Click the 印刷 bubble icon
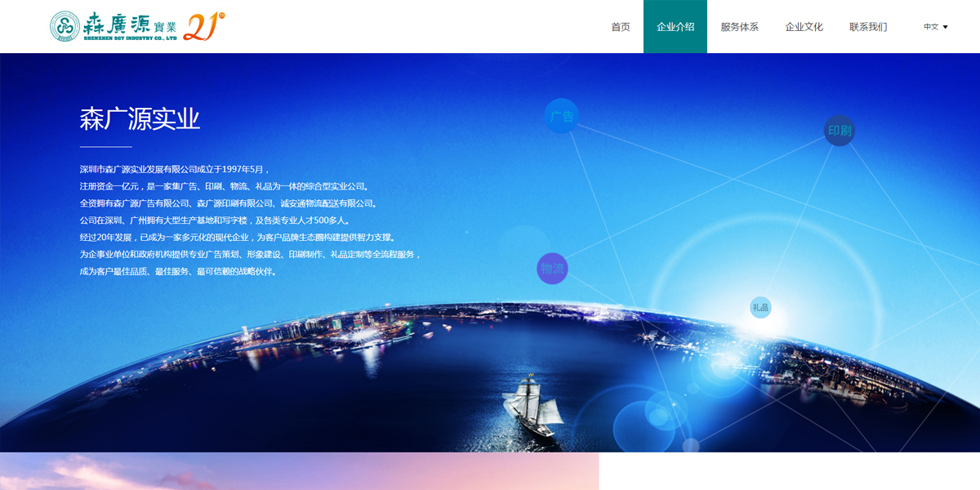Screen dimensions: 980x490 [840, 131]
